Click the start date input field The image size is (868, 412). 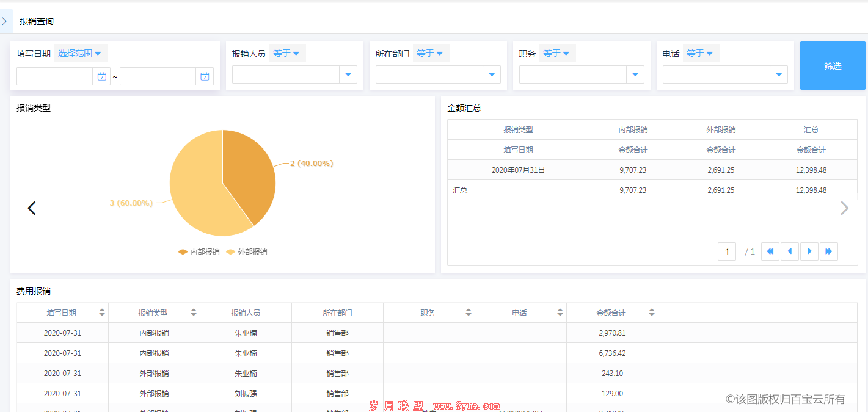pos(55,76)
